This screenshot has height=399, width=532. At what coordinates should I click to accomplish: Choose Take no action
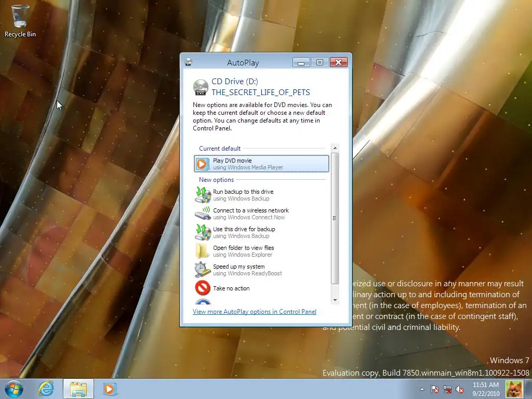point(261,288)
